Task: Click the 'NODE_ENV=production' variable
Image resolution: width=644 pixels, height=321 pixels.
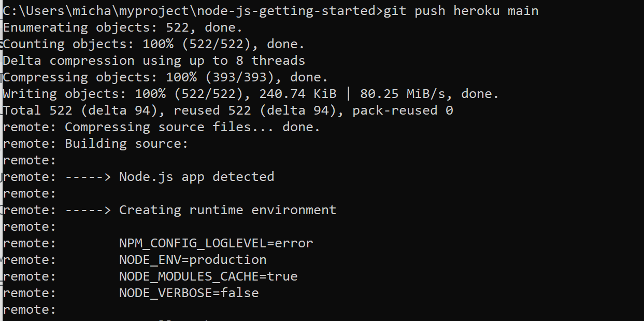Action: (193, 260)
